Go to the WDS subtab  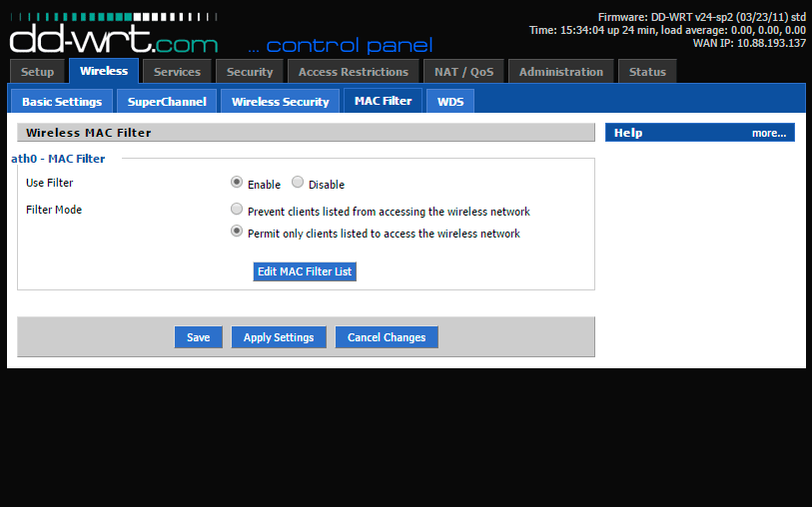(450, 102)
